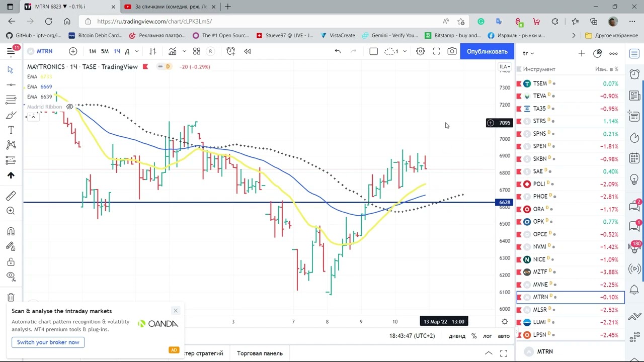Open the indicator templates grid icon
644x362 pixels.
[197, 51]
